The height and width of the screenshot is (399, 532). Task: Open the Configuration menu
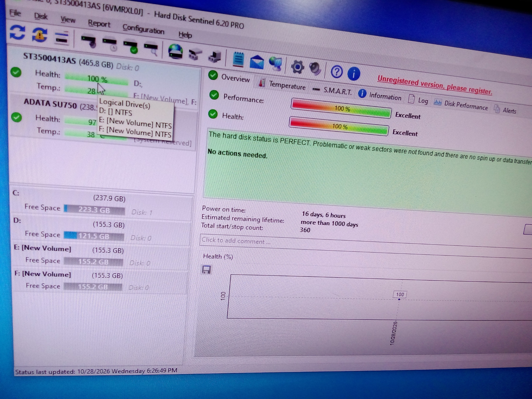tap(143, 29)
